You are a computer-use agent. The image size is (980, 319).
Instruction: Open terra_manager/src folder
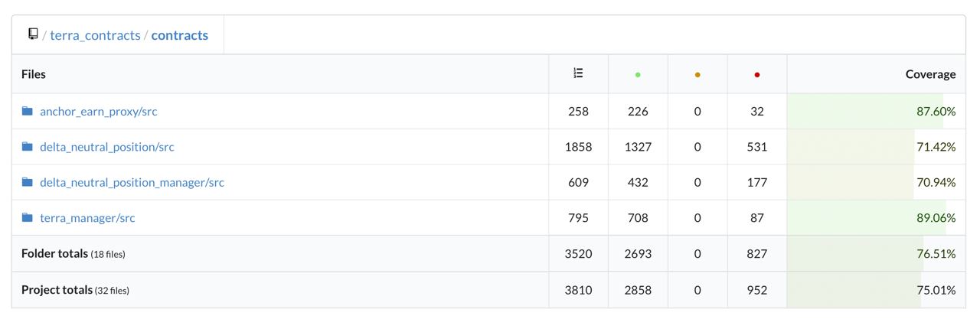(87, 218)
